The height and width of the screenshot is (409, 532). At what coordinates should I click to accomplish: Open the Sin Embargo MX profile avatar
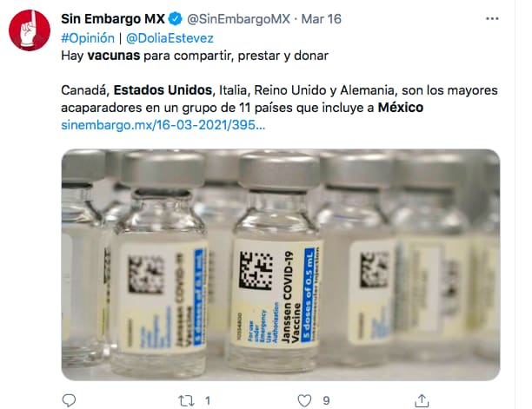(30, 30)
